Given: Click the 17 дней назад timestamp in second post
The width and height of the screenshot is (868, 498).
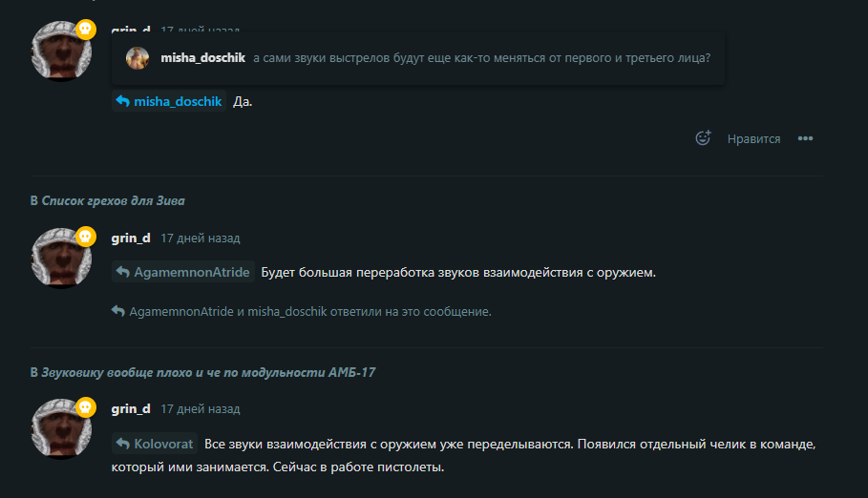Looking at the screenshot, I should coord(201,239).
